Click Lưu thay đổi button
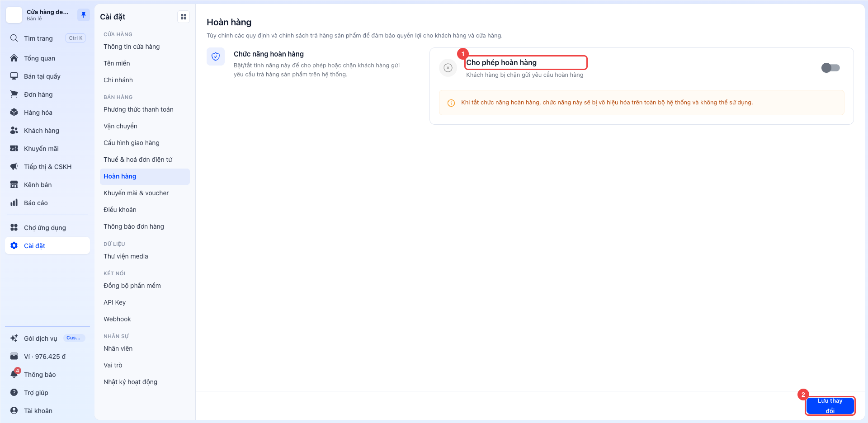868x423 pixels. click(x=830, y=406)
